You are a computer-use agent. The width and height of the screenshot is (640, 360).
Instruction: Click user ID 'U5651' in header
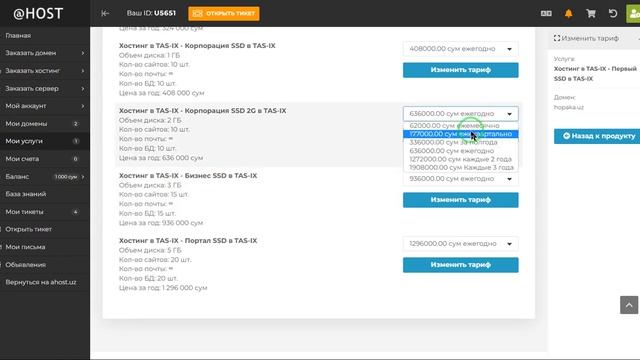coord(165,13)
